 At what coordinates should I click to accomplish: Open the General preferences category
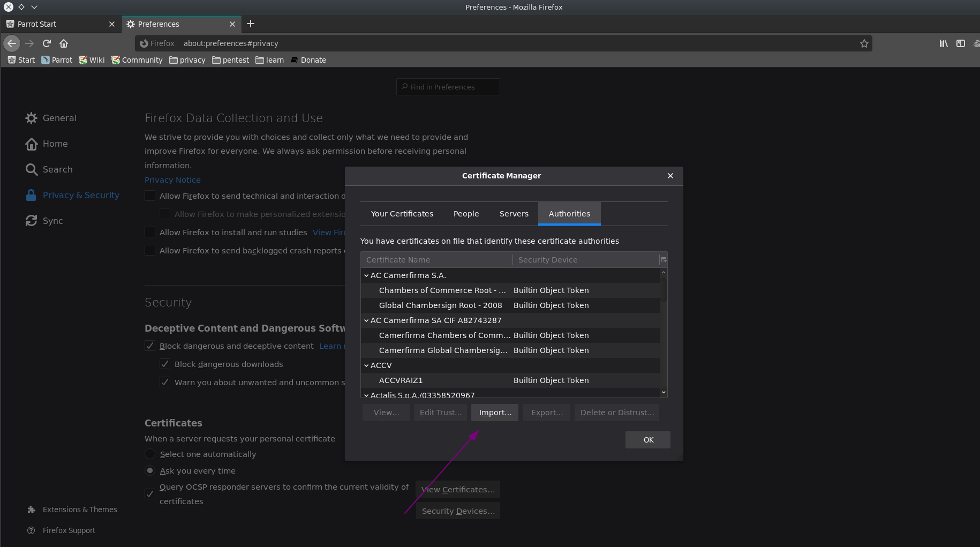tap(51, 118)
